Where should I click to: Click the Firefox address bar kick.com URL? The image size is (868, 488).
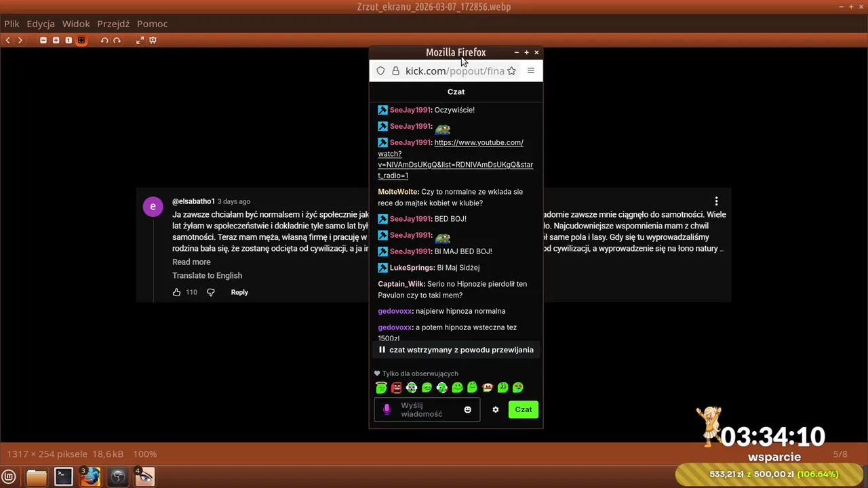(x=454, y=71)
